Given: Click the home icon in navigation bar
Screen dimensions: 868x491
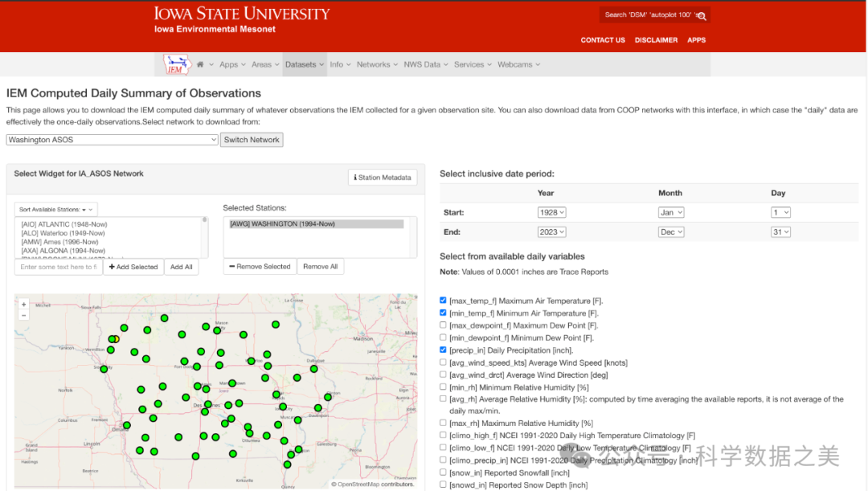Looking at the screenshot, I should 200,64.
